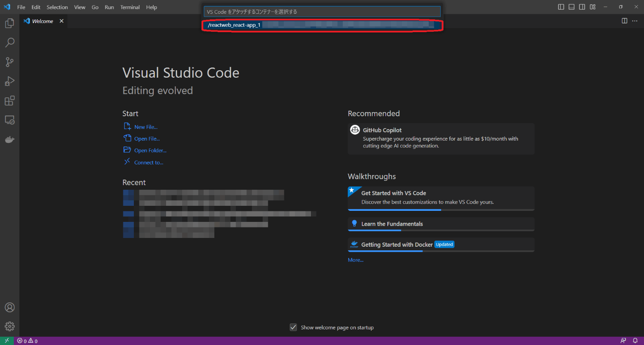Open the GitHub Copilot recommendation card
The image size is (644, 345).
441,139
